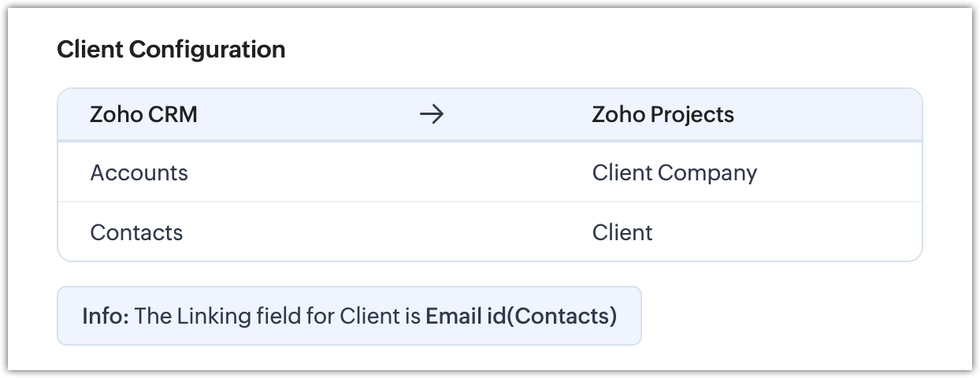Click the word Projects in header
This screenshot has width=980, height=378.
[x=692, y=115]
